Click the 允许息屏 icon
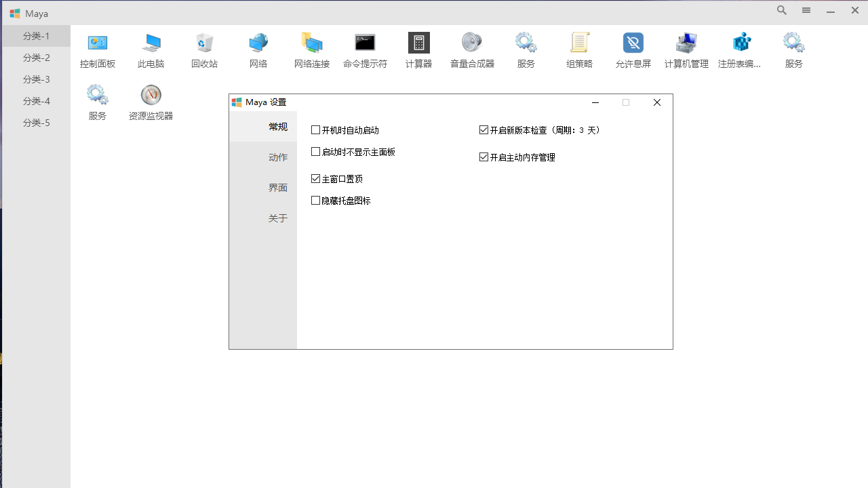This screenshot has height=488, width=868. coord(633,49)
